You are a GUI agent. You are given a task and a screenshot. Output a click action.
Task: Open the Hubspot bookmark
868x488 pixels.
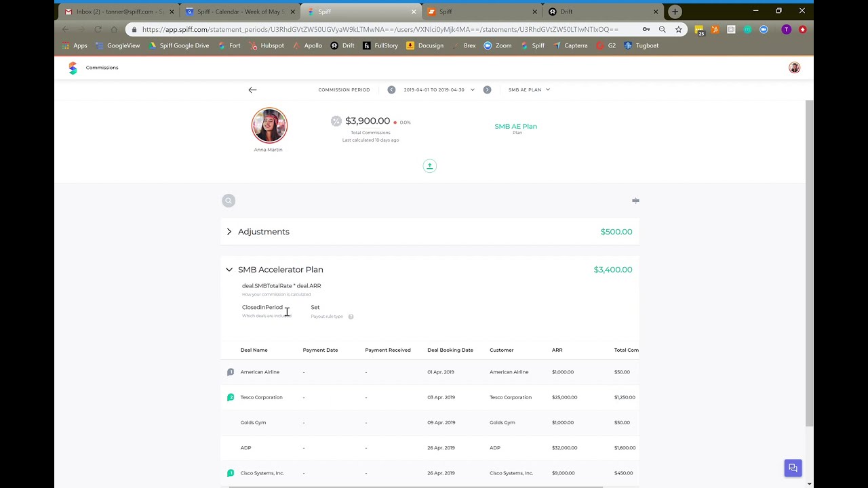pyautogui.click(x=267, y=45)
